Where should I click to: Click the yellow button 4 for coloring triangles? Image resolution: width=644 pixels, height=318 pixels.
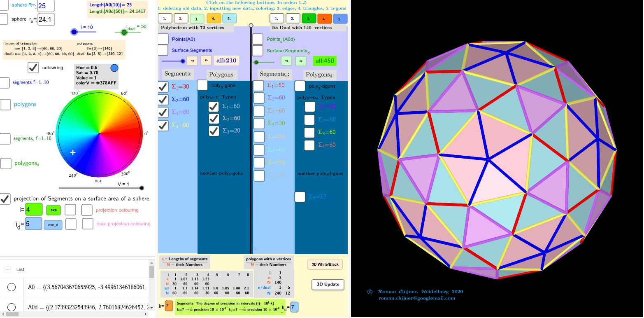[x=213, y=18]
